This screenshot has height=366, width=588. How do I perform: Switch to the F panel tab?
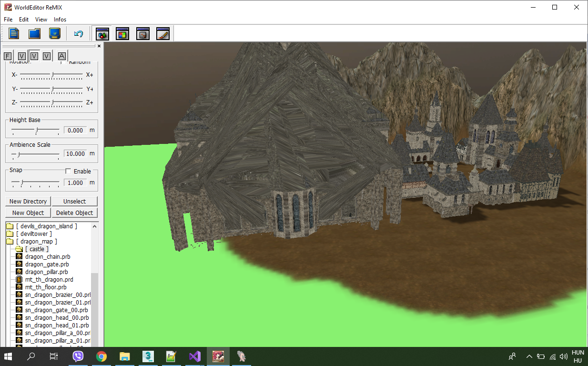click(x=8, y=56)
